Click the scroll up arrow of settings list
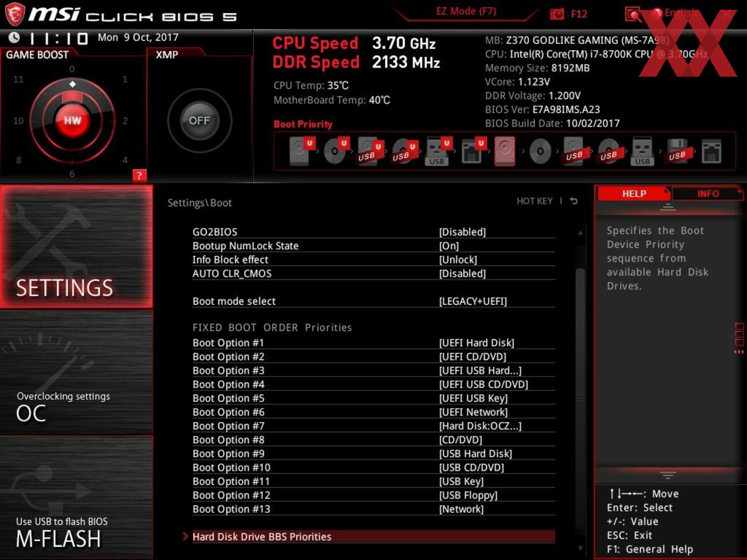Screen dimensions: 747x560 [x=581, y=232]
